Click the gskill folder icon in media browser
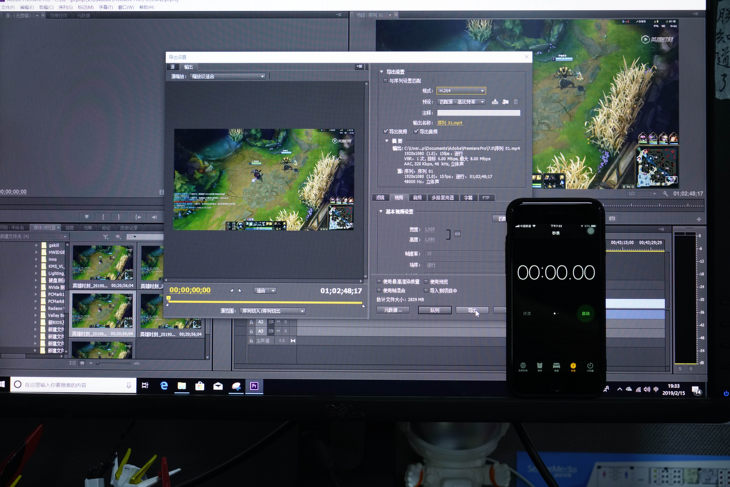This screenshot has height=487, width=730. (x=43, y=245)
